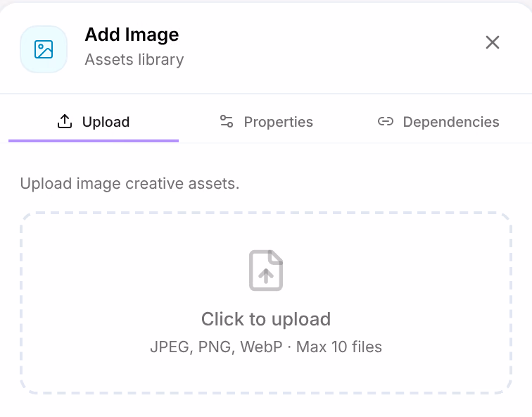This screenshot has height=417, width=532.
Task: Click the Add Image picture icon
Action: coord(44,49)
